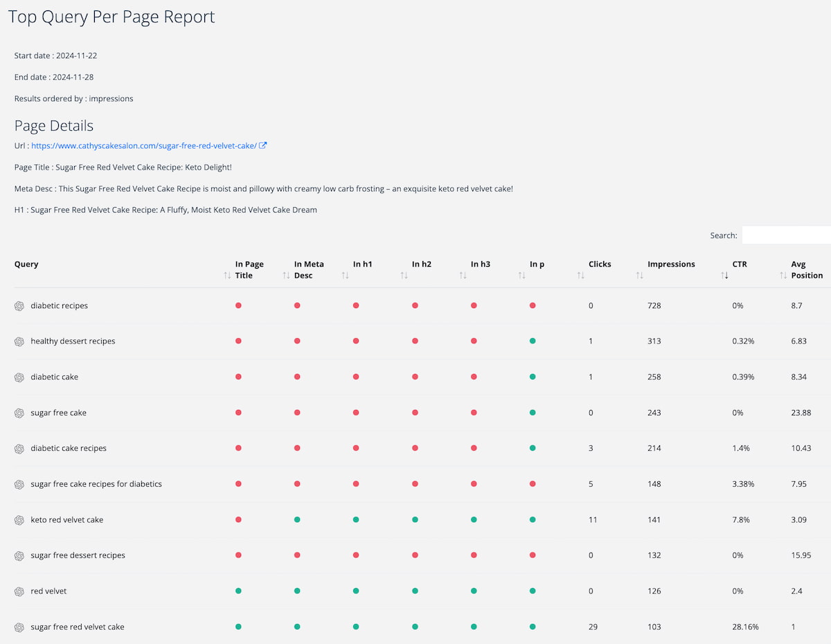Click the 313 impressions value
Screen dimensions: 831x644
pos(654,341)
